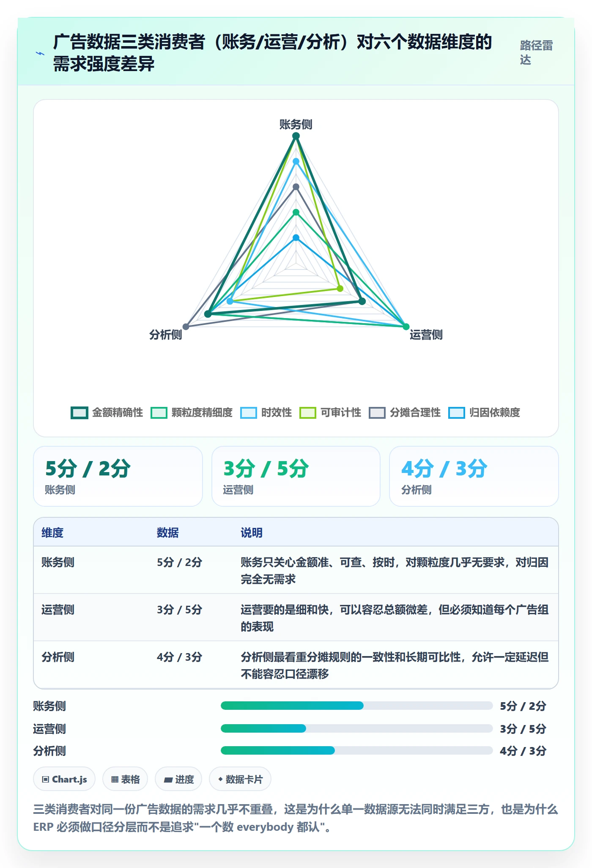The width and height of the screenshot is (592, 868).
Task: Toggle 时效性 legend item
Action: 266,412
